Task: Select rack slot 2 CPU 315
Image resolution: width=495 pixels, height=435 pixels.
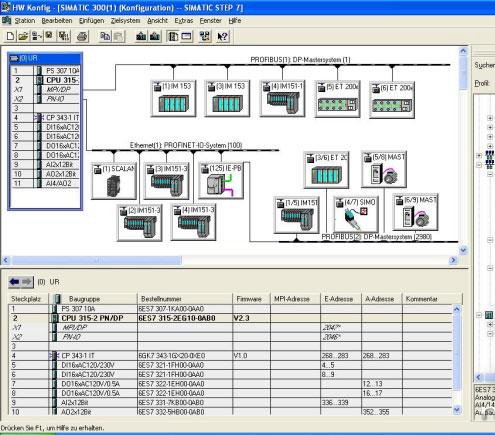Action: pyautogui.click(x=45, y=80)
